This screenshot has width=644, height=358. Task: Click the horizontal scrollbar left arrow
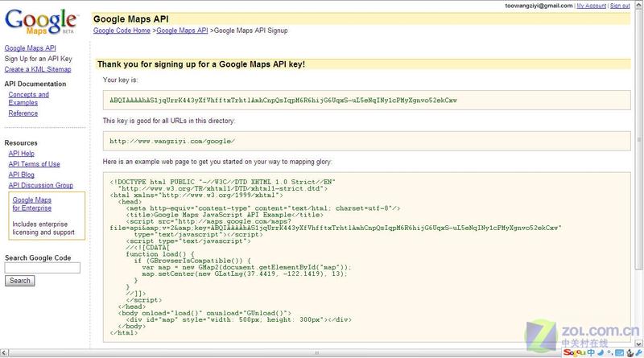(x=4, y=352)
